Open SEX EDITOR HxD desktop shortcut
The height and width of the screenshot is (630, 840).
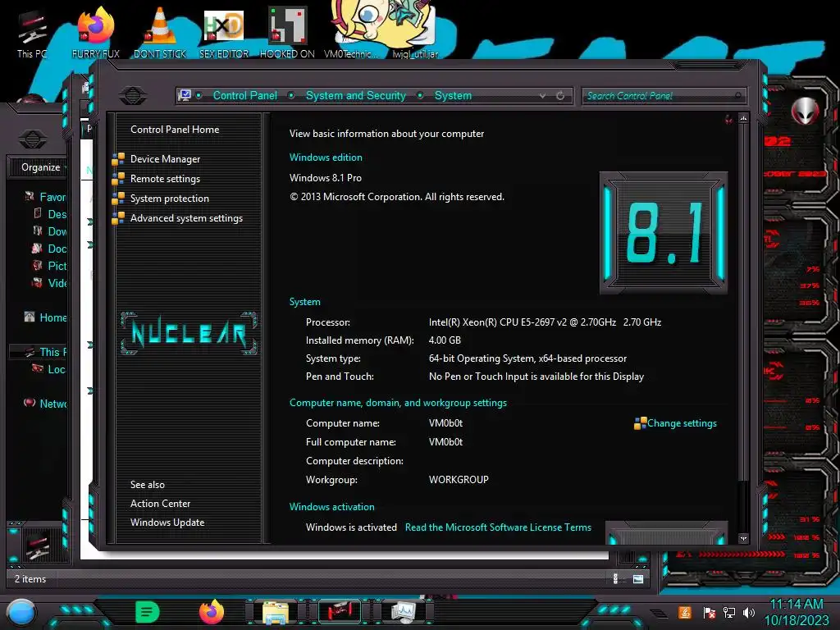point(223,33)
